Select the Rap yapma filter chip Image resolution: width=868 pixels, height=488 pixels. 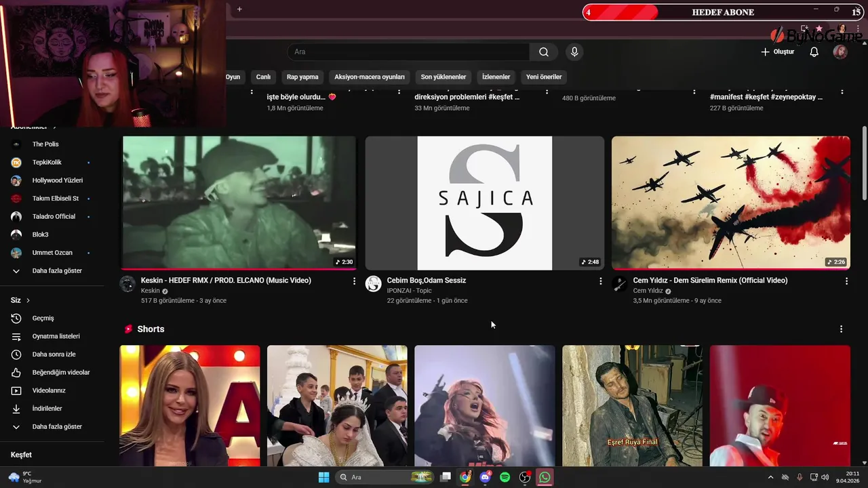[x=302, y=77]
